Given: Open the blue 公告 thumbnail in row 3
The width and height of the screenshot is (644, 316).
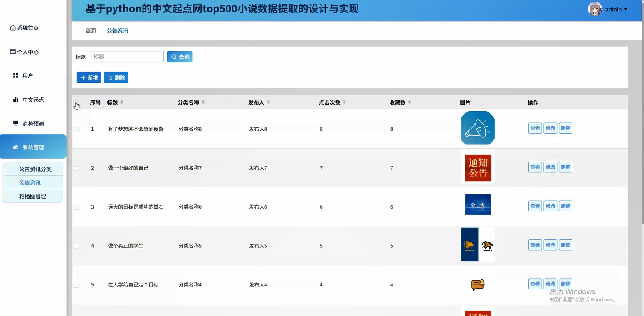Looking at the screenshot, I should tap(478, 204).
